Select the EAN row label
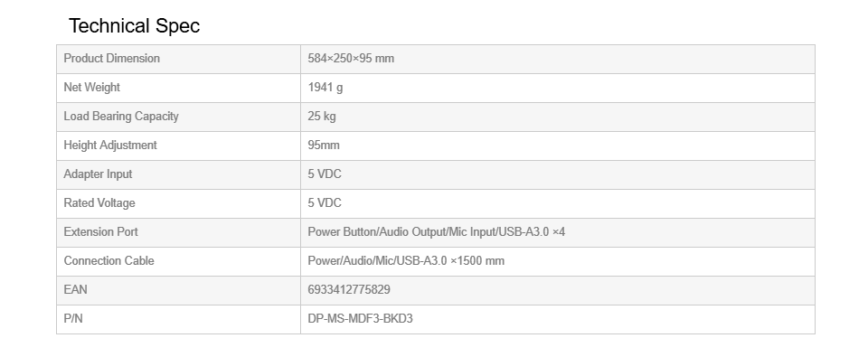This screenshot has width=868, height=357. [75, 289]
